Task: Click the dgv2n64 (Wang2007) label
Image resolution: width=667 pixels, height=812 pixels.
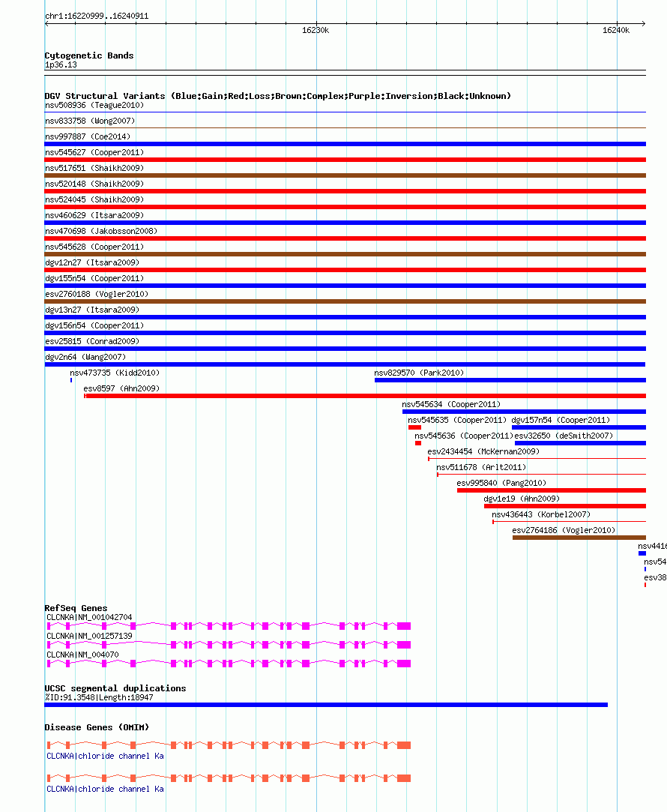Action: coord(85,358)
